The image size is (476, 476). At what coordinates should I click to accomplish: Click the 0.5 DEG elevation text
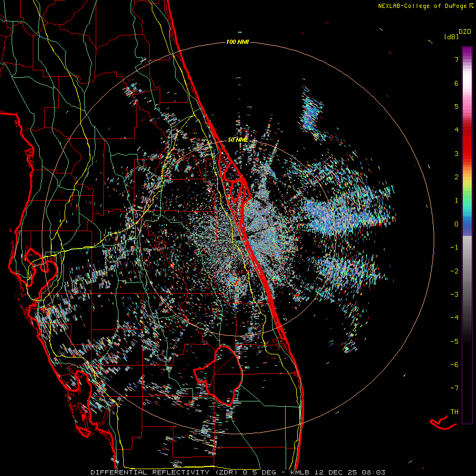pos(260,472)
